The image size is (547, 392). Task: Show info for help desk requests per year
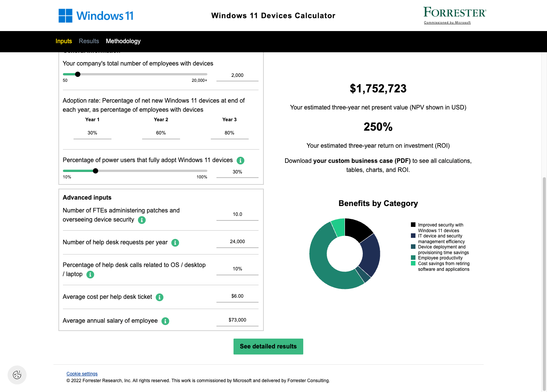175,243
